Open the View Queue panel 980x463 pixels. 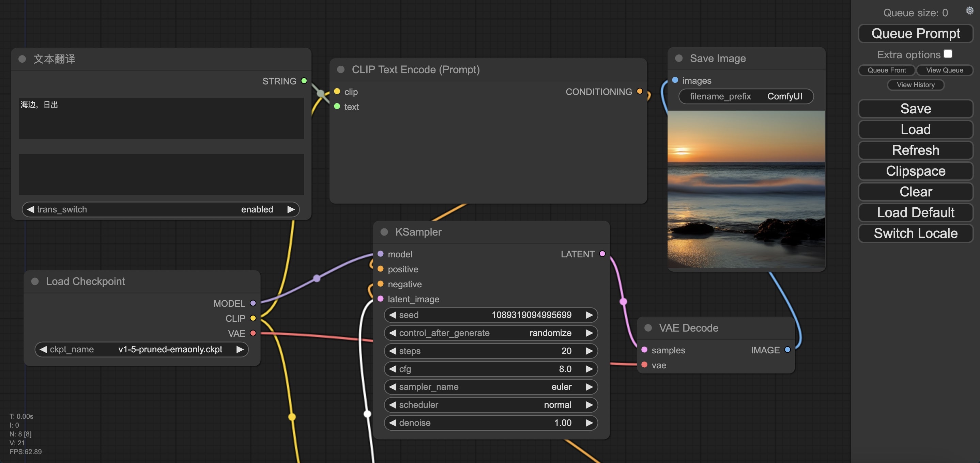point(944,70)
